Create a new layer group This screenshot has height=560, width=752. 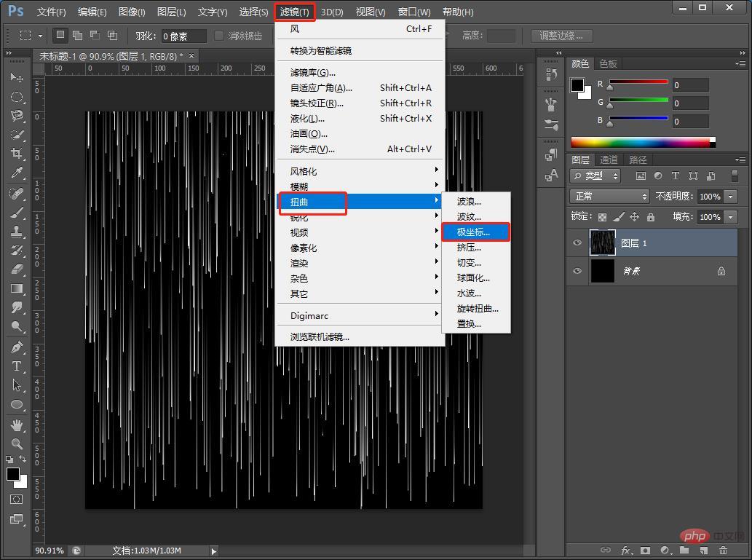pos(684,550)
